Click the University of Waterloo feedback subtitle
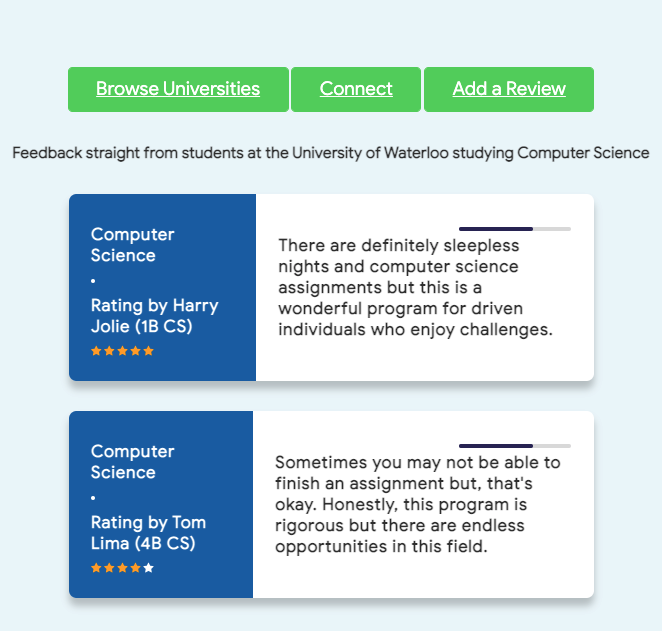The width and height of the screenshot is (662, 631). tap(331, 153)
